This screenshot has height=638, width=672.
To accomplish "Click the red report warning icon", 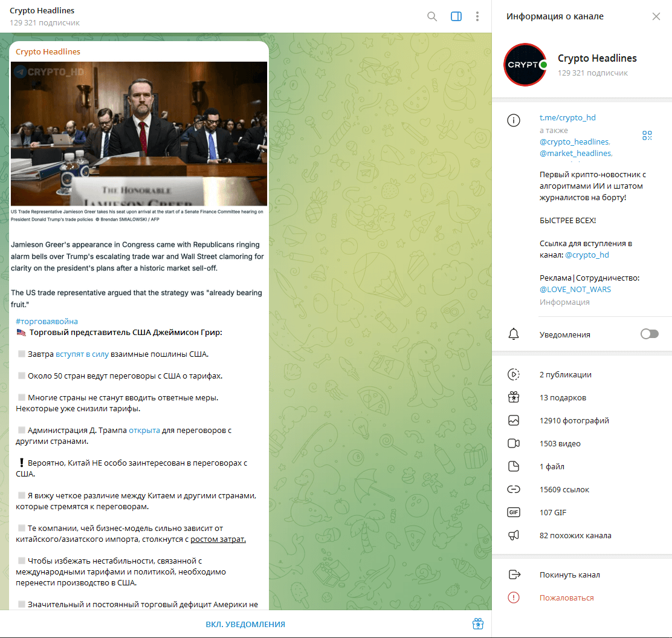I will (x=514, y=597).
